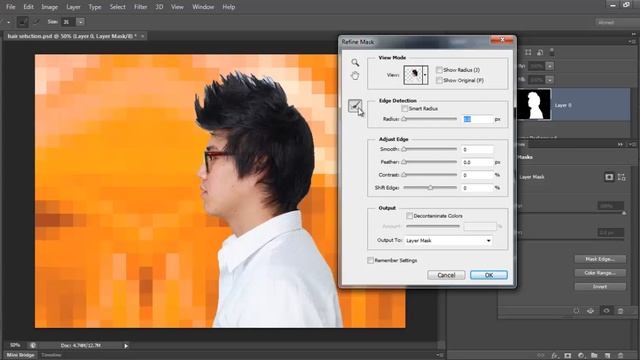Click the Cancel button
This screenshot has height=360, width=640.
[446, 275]
